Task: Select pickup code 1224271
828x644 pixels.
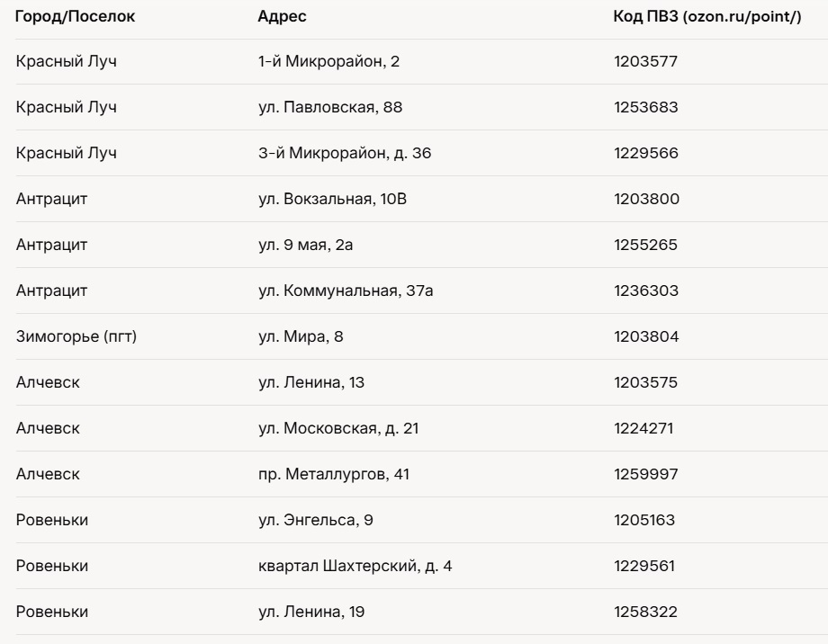Action: click(x=643, y=428)
